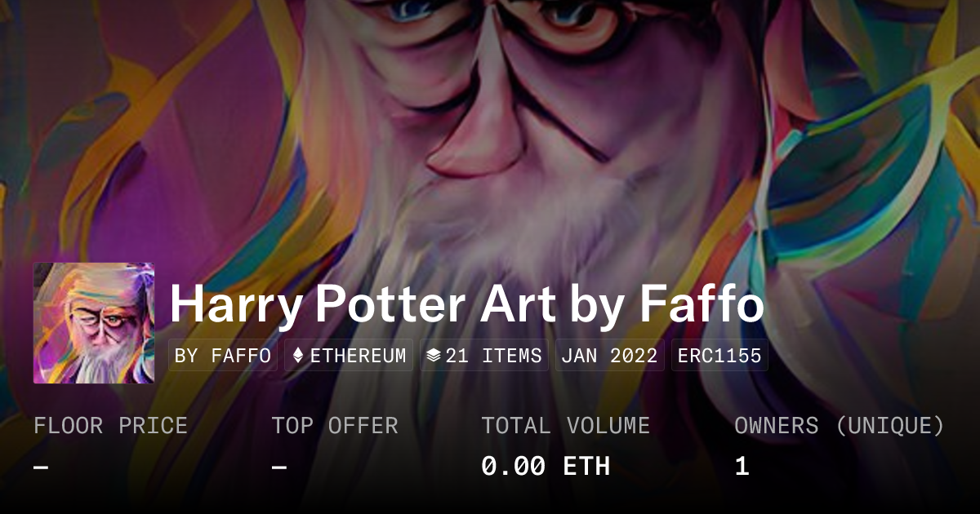
Task: Open the BY FAFFO creator badge
Action: tap(223, 356)
